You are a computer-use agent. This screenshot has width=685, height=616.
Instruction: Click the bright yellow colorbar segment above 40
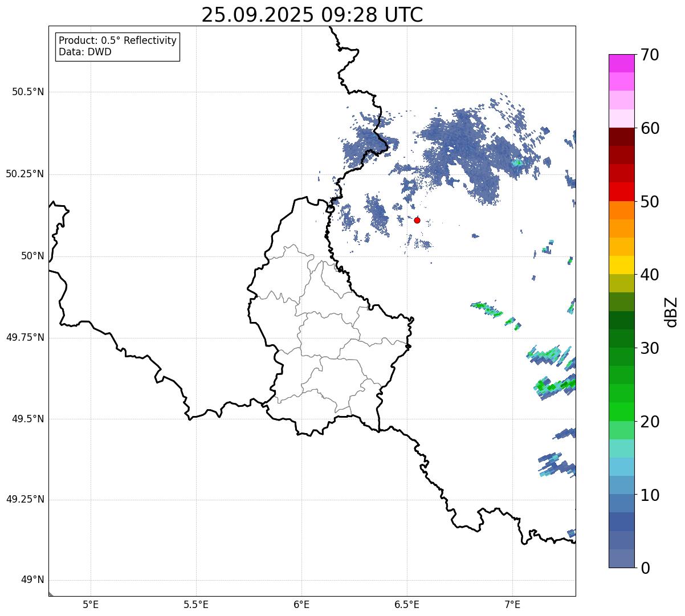[621, 266]
